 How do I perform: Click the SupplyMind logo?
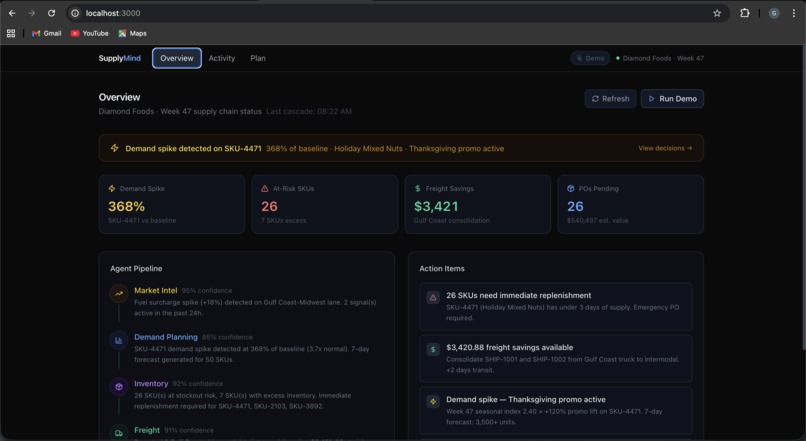pyautogui.click(x=120, y=58)
